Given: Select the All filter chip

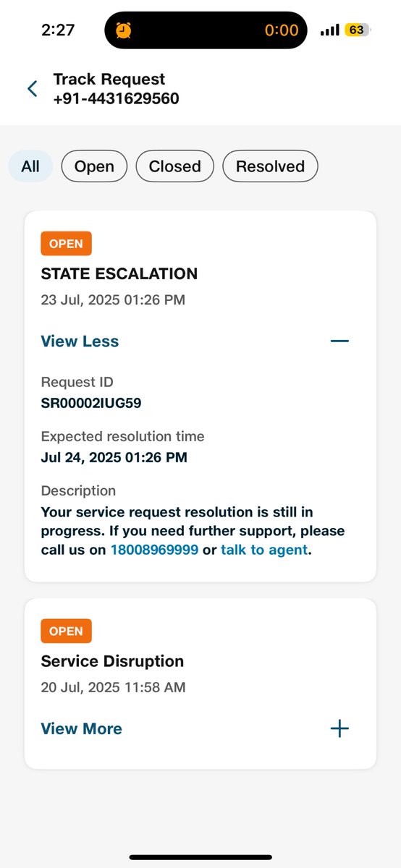Looking at the screenshot, I should (30, 166).
